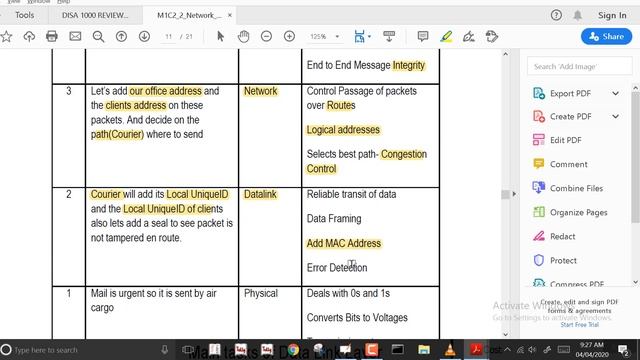Image resolution: width=640 pixels, height=360 pixels.
Task: Click highlighted 'Logical addresses' text
Action: 343,130
